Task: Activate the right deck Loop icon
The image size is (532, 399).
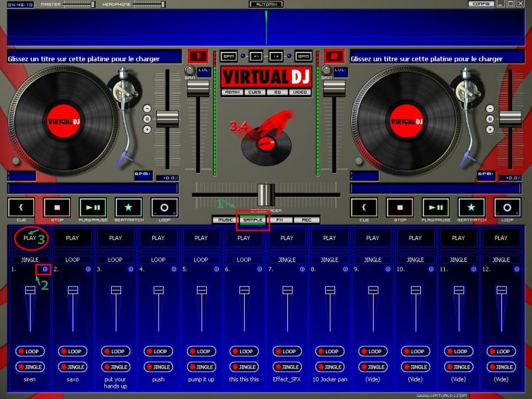Action: 507,207
